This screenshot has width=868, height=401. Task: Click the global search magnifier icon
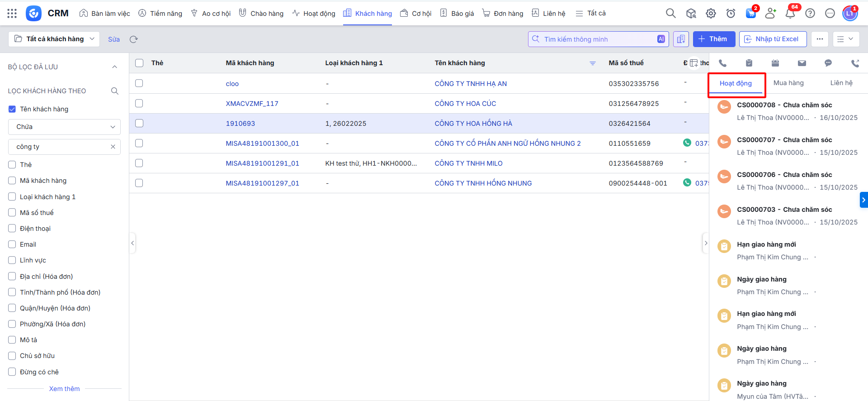tap(670, 14)
